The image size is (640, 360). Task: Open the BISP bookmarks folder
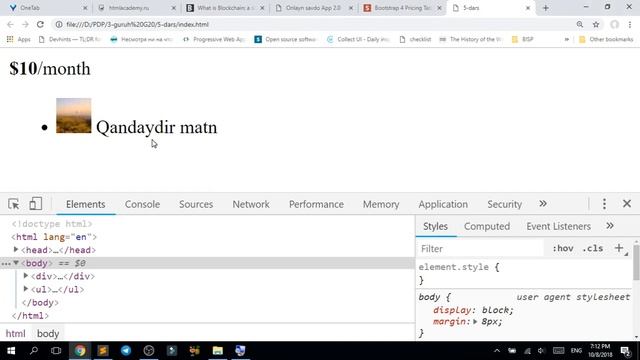523,39
